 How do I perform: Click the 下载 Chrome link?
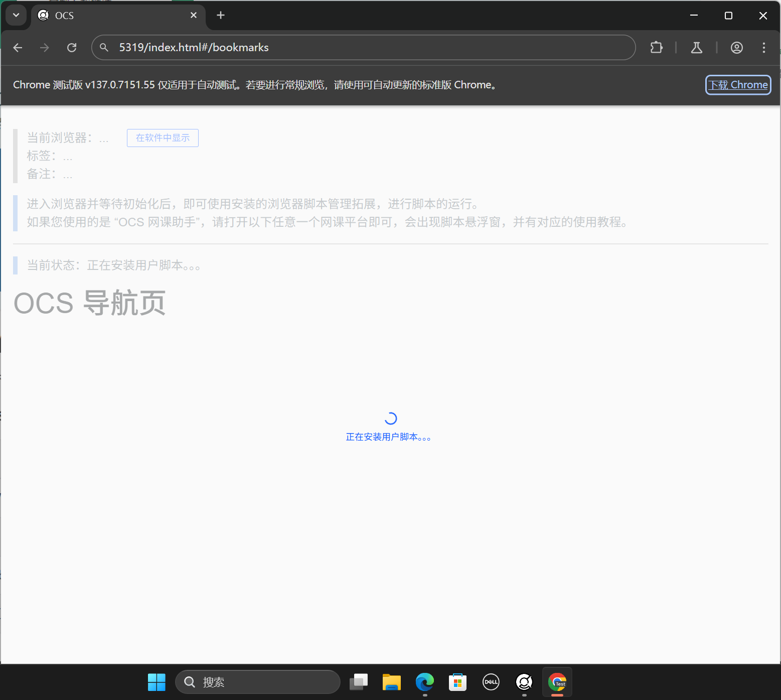738,85
